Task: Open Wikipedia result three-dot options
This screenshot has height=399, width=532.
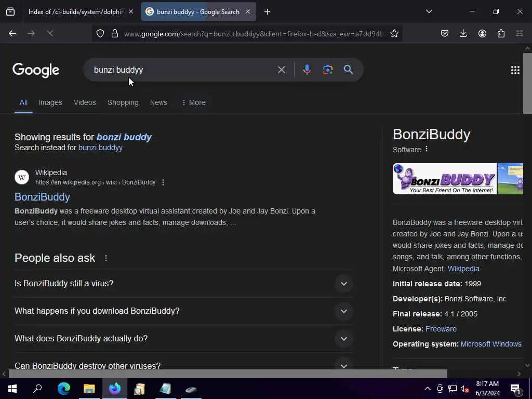Action: tap(163, 182)
